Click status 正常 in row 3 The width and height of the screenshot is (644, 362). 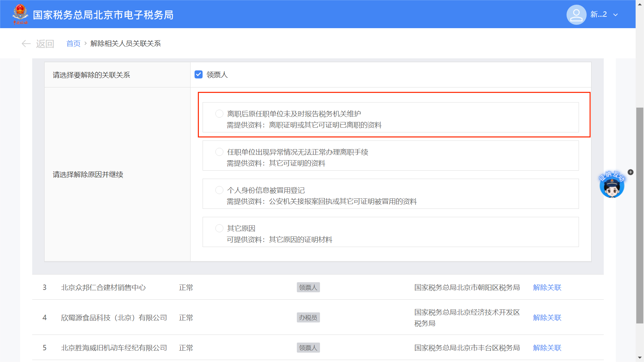[186, 287]
